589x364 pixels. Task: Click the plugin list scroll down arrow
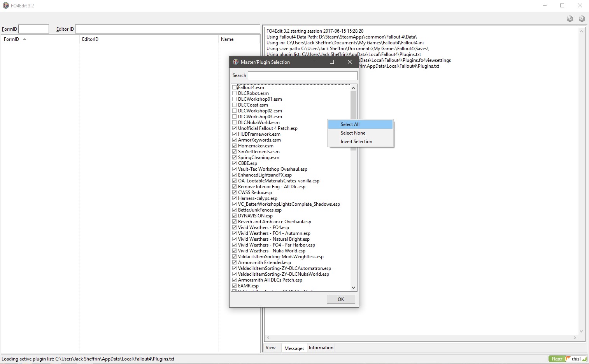coord(353,288)
